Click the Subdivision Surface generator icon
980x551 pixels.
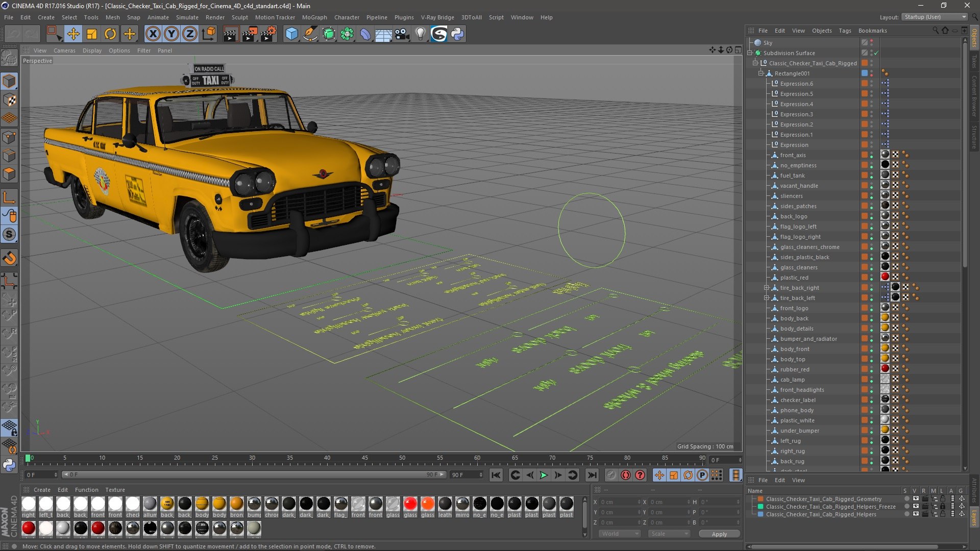(329, 34)
